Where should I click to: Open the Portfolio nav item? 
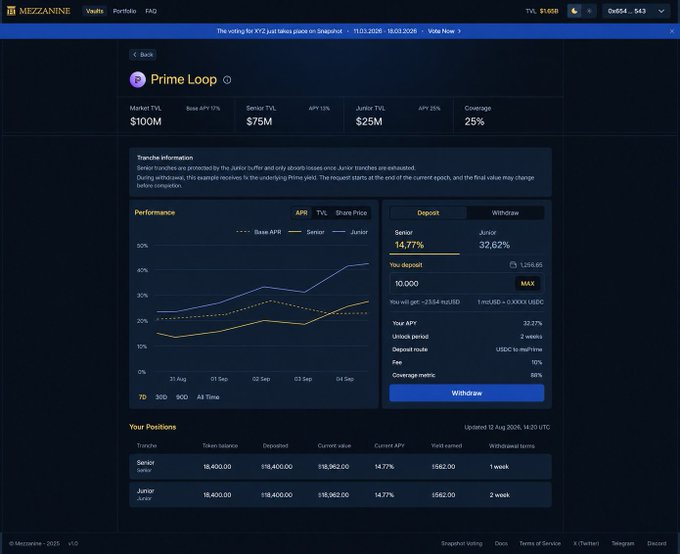pos(124,11)
